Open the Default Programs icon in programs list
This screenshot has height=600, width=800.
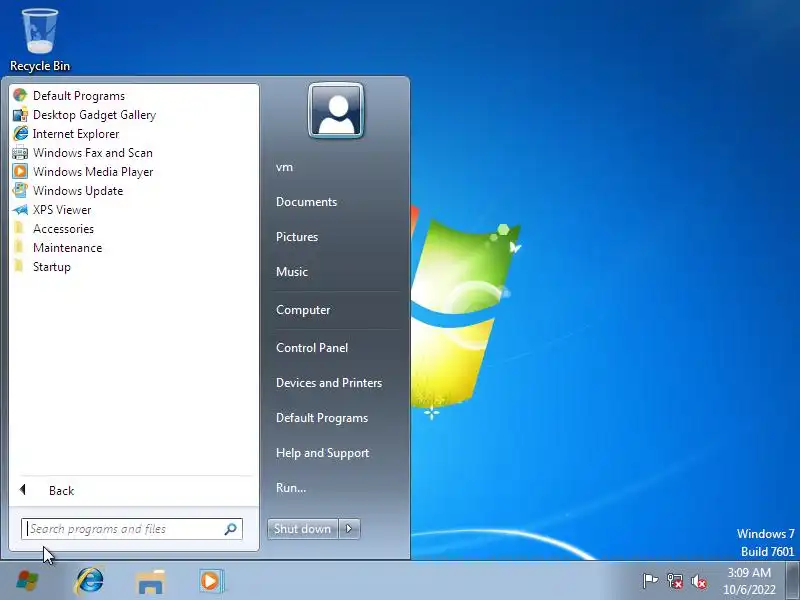click(20, 96)
